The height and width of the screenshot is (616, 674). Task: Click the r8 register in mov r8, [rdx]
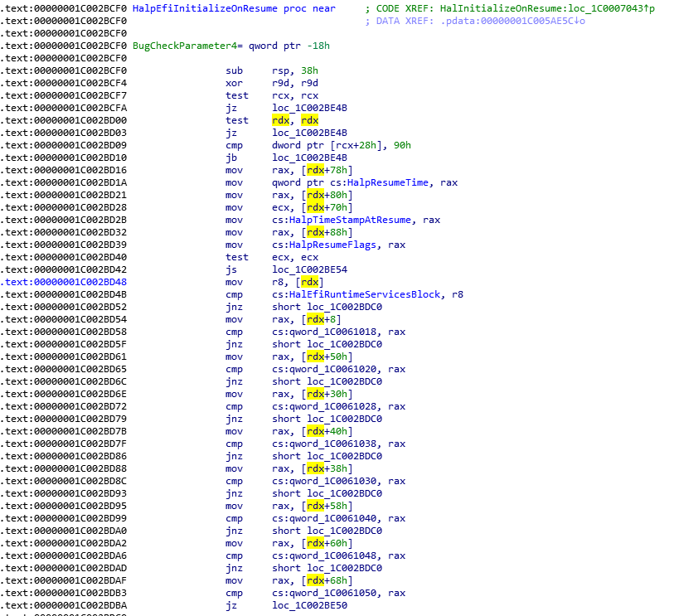tap(278, 283)
